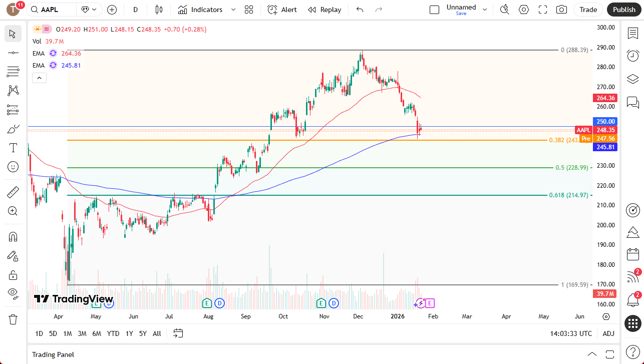644x364 pixels.
Task: Toggle visibility of the 264.36 EMA
Action: click(53, 53)
